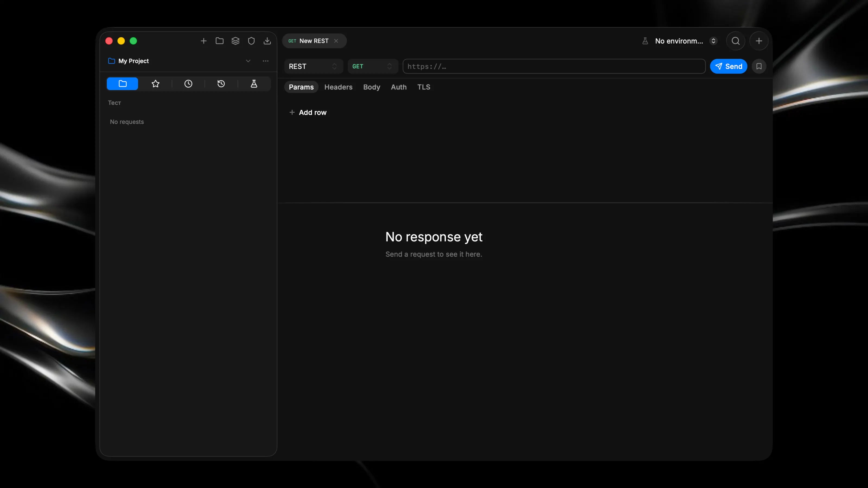
Task: Click the yellow minimize window button
Action: (x=121, y=41)
